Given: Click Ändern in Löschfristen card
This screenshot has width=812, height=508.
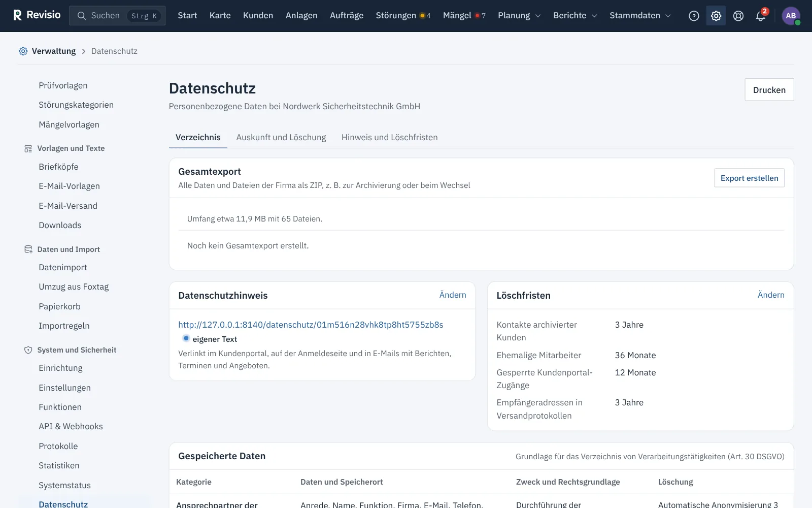Looking at the screenshot, I should (x=771, y=295).
